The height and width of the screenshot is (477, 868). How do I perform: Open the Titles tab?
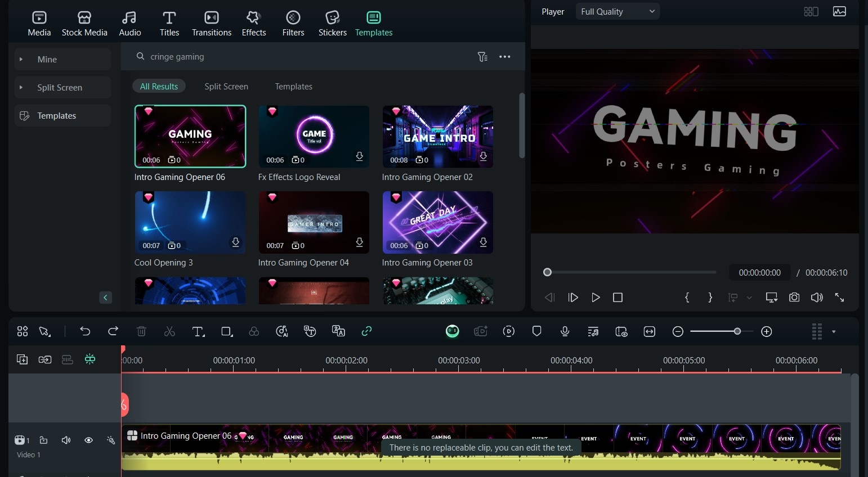click(169, 24)
